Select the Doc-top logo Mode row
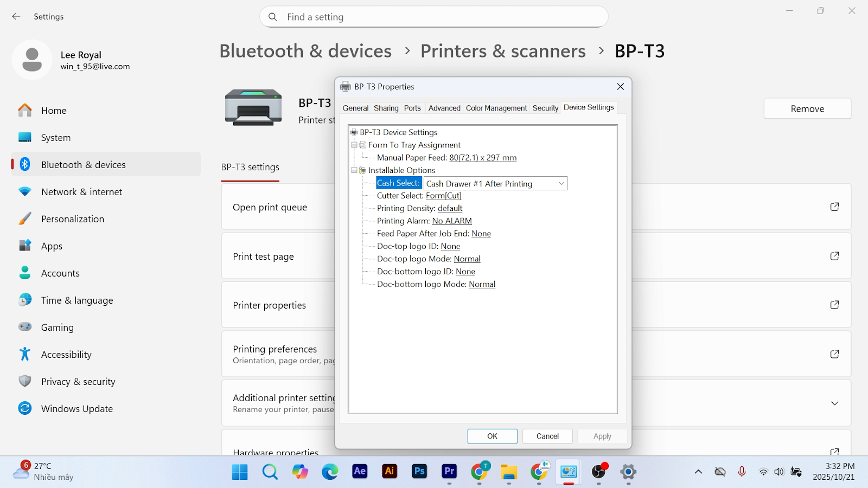 pos(429,259)
